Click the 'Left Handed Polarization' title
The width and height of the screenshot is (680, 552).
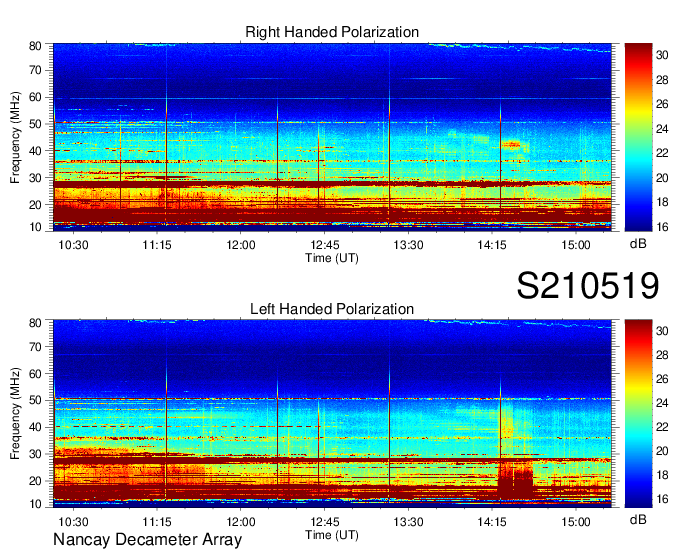(332, 309)
